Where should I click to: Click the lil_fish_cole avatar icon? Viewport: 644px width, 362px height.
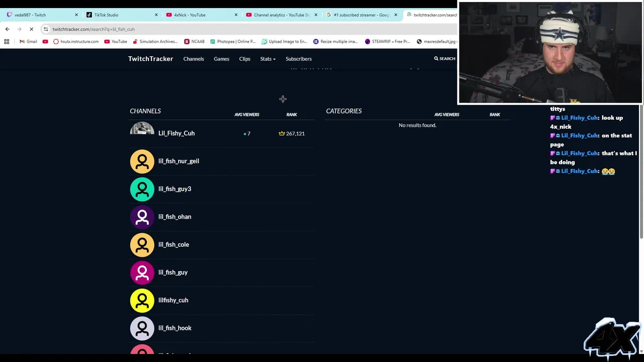(142, 245)
